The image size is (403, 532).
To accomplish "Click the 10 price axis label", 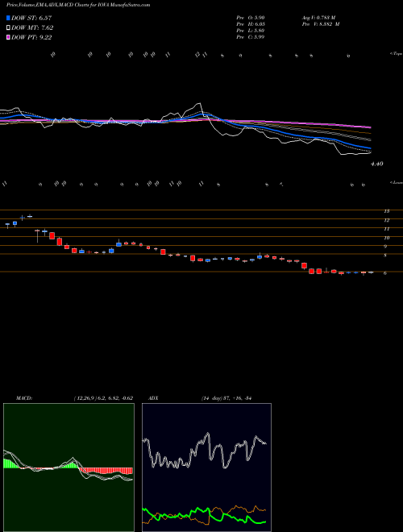I will tap(387, 238).
